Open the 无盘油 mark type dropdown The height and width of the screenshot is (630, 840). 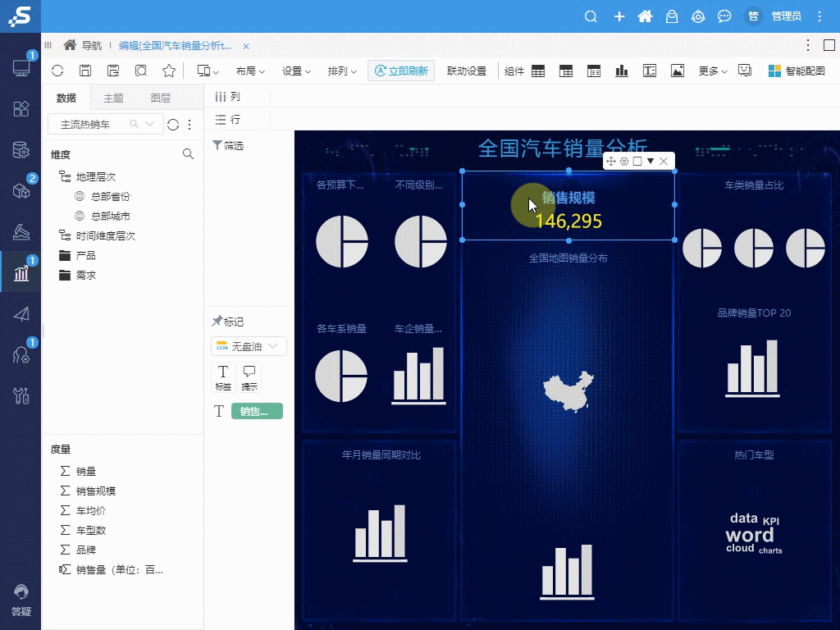[x=249, y=346]
